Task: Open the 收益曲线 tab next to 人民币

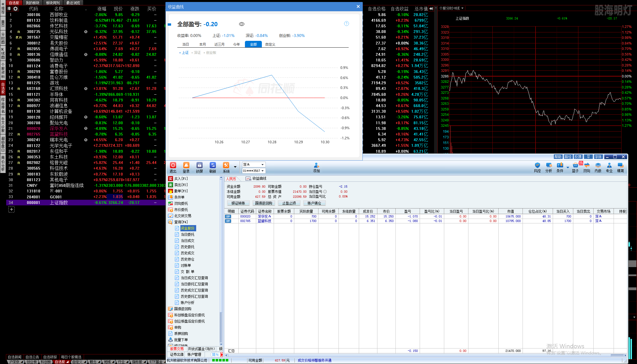Action: (x=256, y=179)
